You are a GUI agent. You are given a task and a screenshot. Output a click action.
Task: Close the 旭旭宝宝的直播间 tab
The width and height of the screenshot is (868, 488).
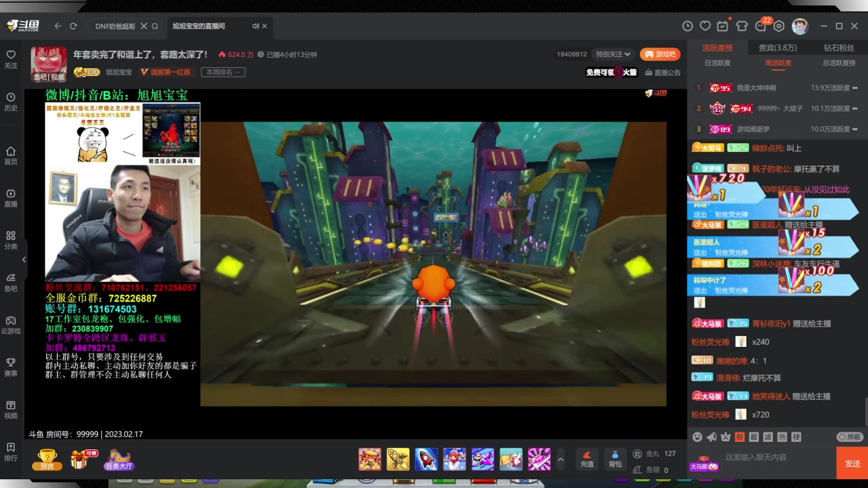[264, 26]
